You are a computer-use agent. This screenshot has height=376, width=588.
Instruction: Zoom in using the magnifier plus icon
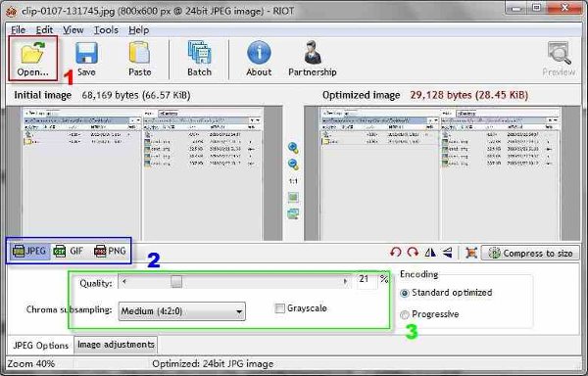pyautogui.click(x=293, y=148)
